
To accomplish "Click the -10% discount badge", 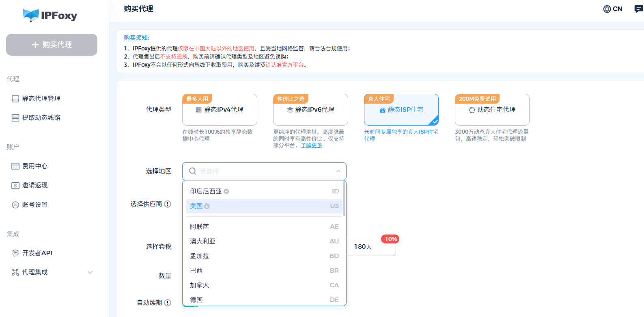I will (390, 239).
